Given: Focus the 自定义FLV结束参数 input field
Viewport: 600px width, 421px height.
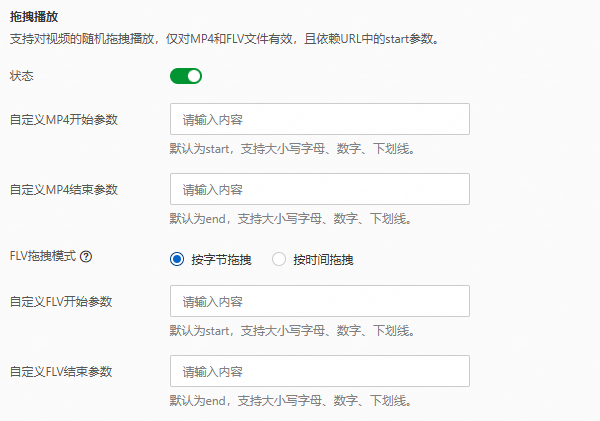Looking at the screenshot, I should (x=319, y=372).
